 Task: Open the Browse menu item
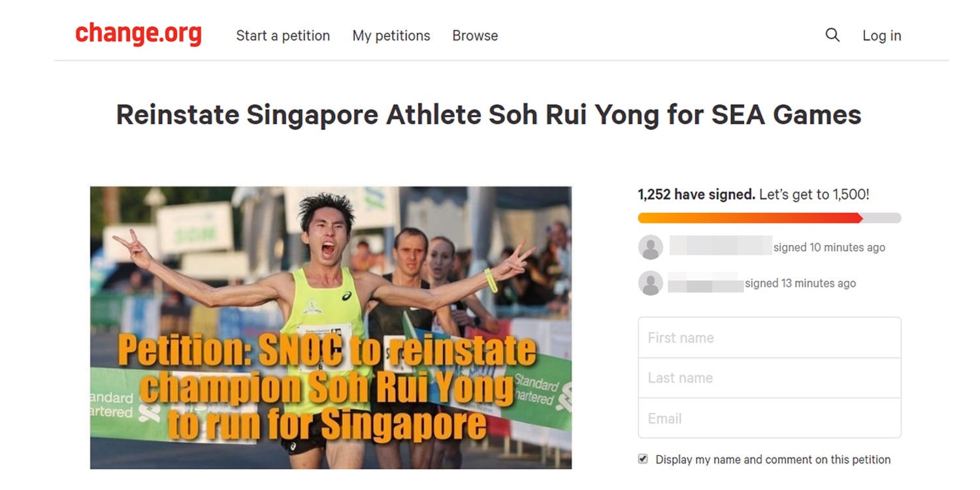pyautogui.click(x=475, y=36)
